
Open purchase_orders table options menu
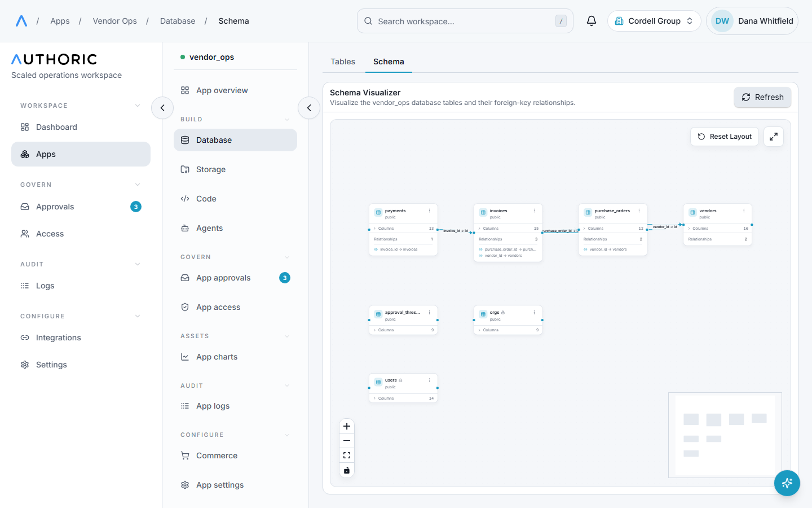[639, 211]
